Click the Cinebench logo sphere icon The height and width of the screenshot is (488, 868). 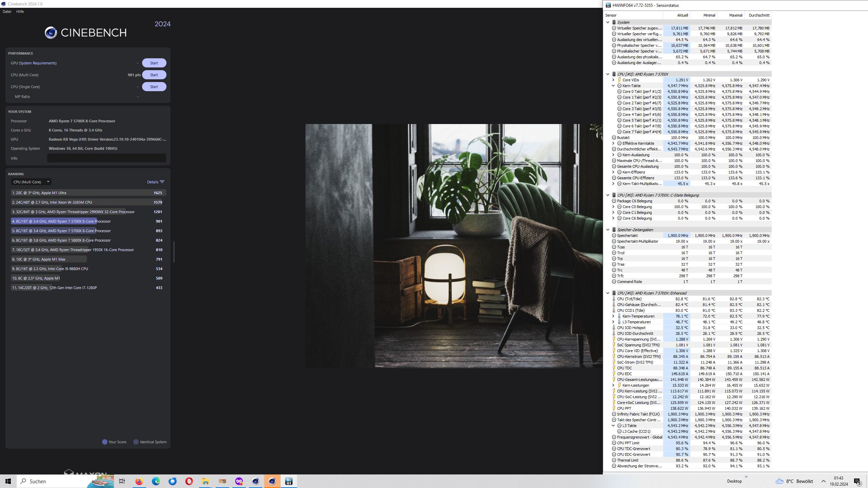coord(51,33)
